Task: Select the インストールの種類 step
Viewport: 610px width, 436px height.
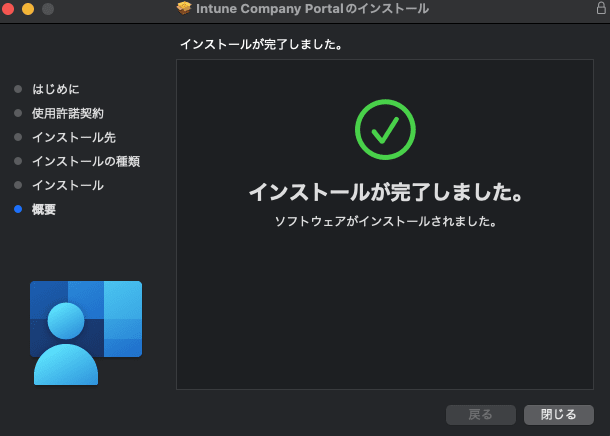Action: click(86, 161)
